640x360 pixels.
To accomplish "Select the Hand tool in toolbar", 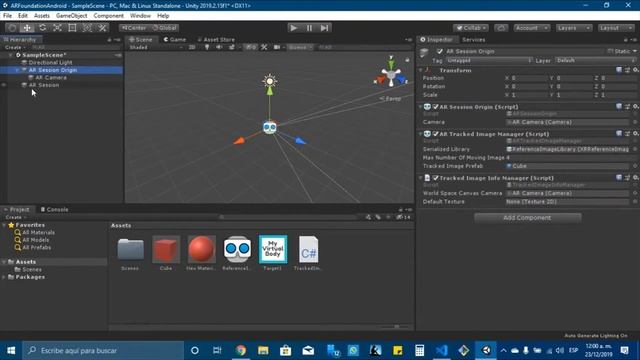I will [x=12, y=28].
